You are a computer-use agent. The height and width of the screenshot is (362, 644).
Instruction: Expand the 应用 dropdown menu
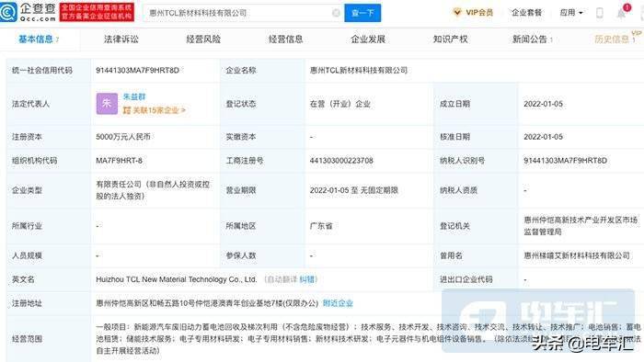[571, 12]
